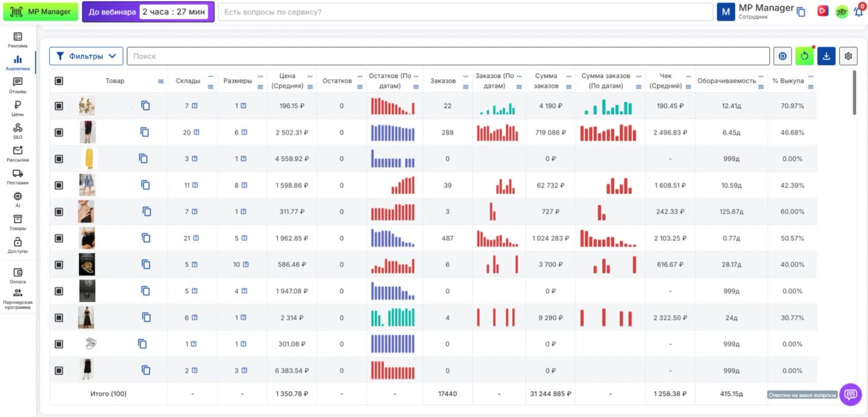Go to Рассылки in the sidebar

[18, 154]
